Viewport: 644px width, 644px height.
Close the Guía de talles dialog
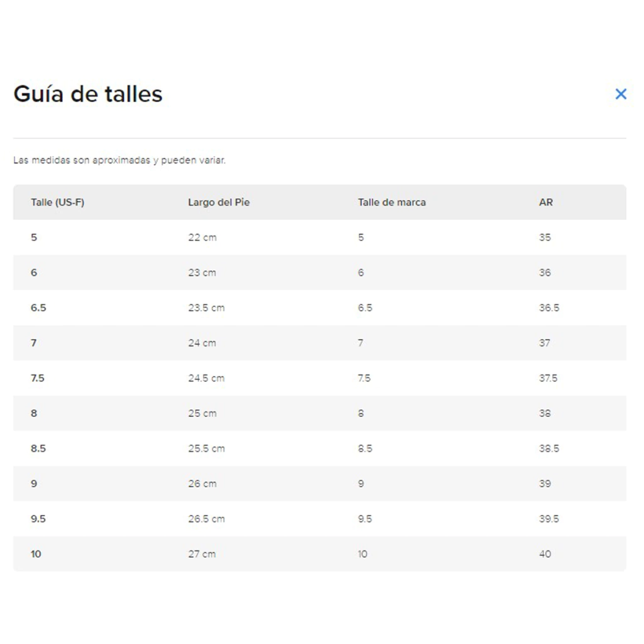[621, 94]
